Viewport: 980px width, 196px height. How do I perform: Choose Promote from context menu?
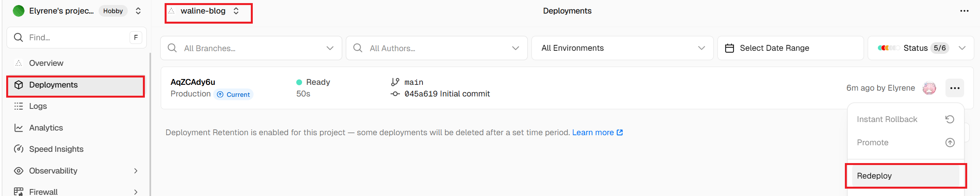click(905, 143)
